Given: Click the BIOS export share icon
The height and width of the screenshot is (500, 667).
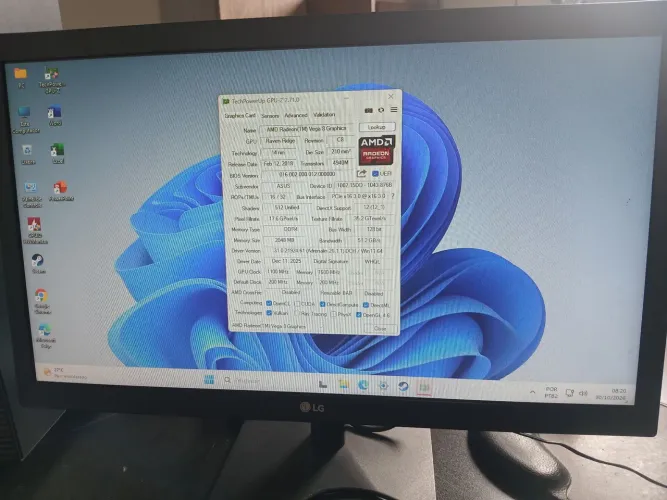Looking at the screenshot, I should tap(361, 173).
